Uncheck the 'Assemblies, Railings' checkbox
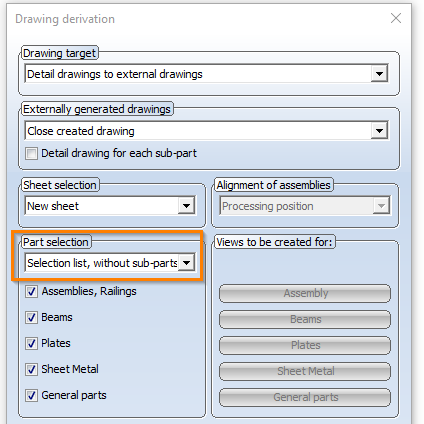 tap(32, 291)
